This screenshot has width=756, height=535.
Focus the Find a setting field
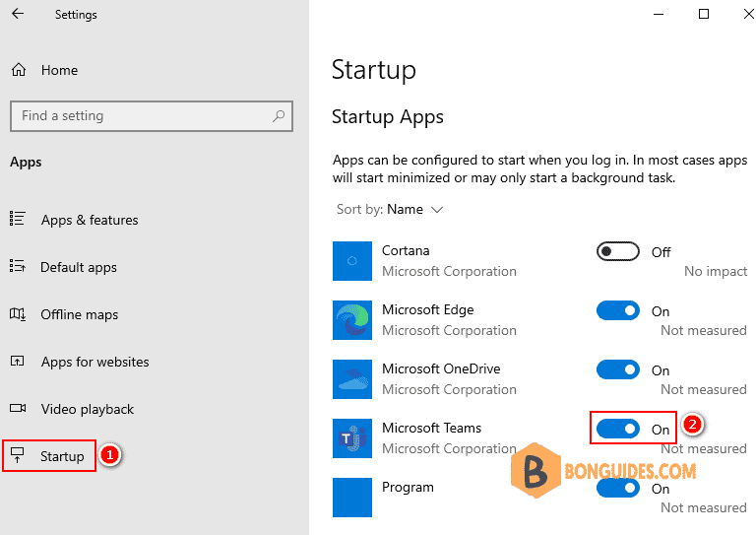click(x=152, y=116)
